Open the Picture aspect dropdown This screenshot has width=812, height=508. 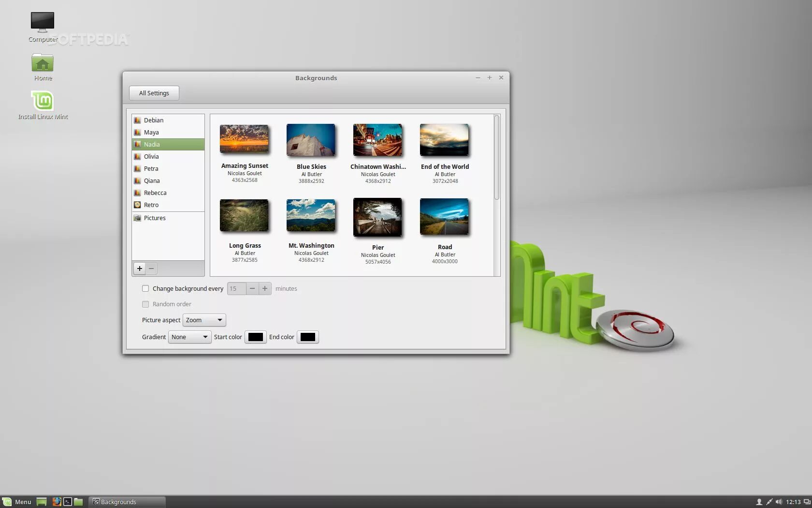pos(203,320)
